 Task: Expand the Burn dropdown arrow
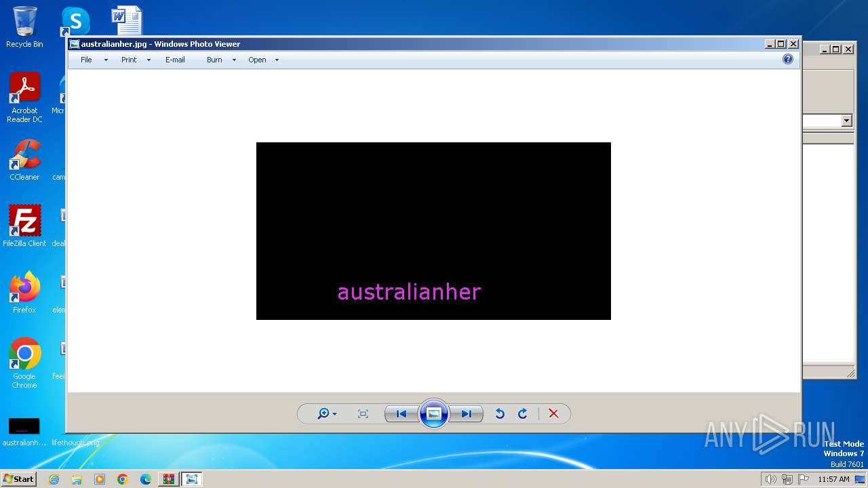coord(234,60)
